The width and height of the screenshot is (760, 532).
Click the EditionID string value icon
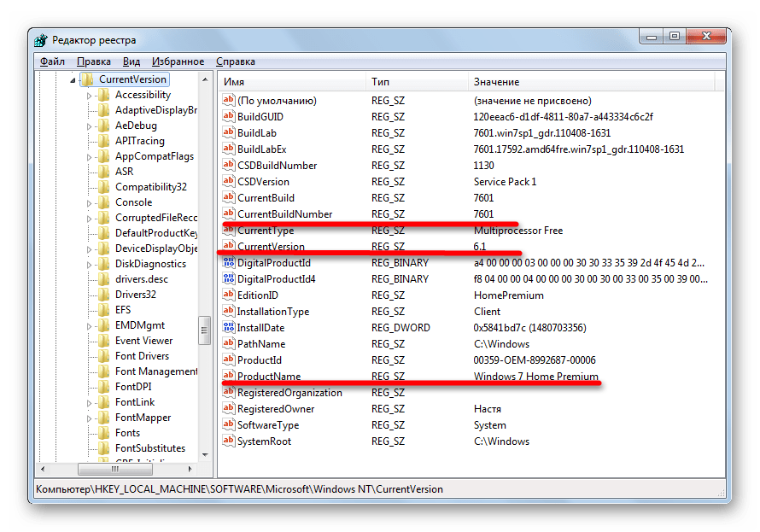tap(228, 295)
